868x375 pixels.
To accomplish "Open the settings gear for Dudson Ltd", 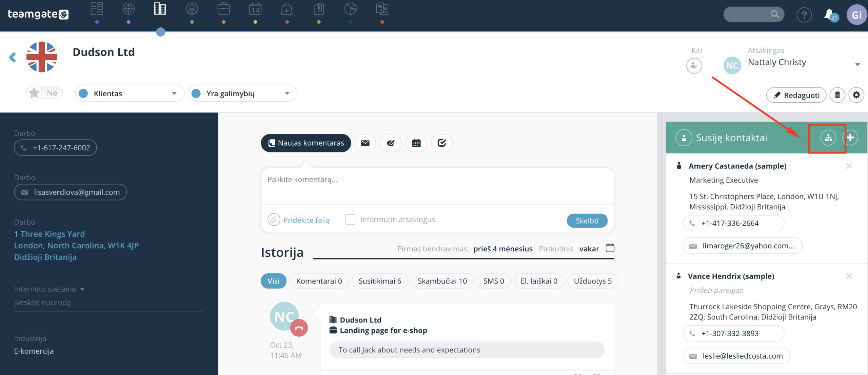I will tap(856, 95).
